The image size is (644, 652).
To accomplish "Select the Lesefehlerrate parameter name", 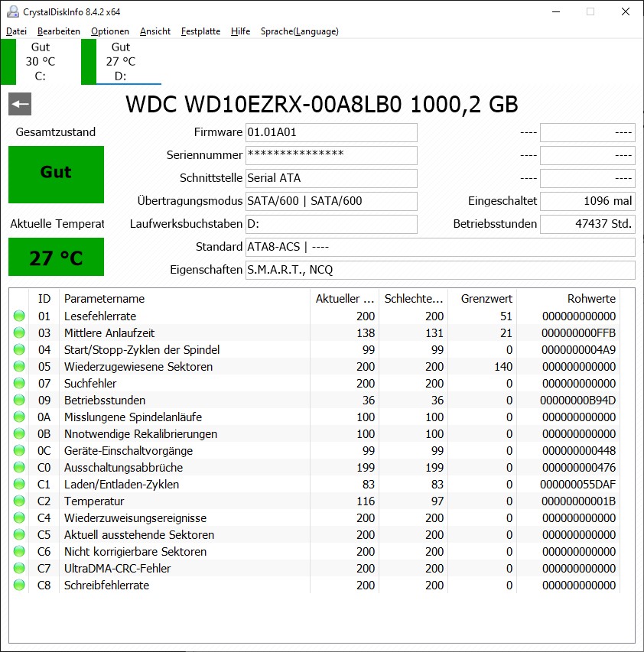I will coord(100,316).
